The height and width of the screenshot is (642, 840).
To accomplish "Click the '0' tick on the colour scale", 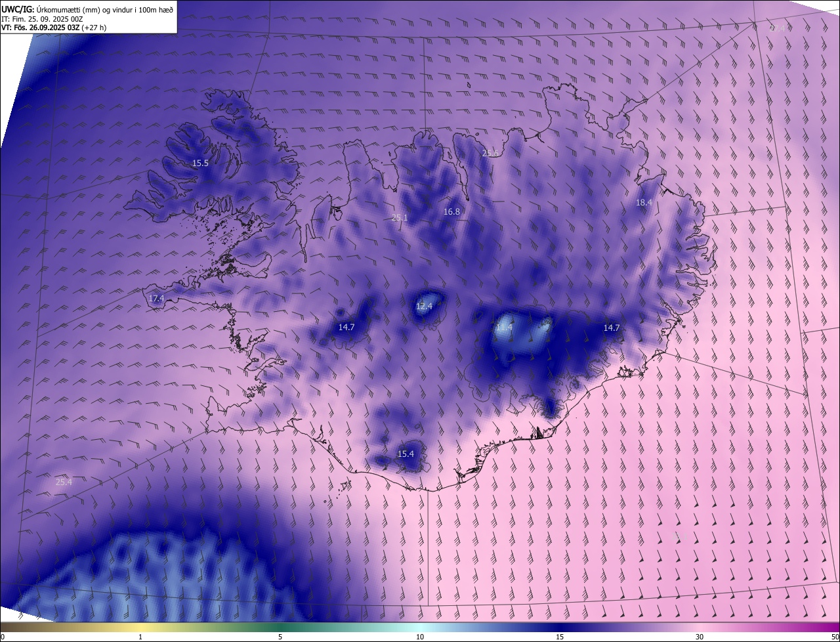I will point(2,637).
